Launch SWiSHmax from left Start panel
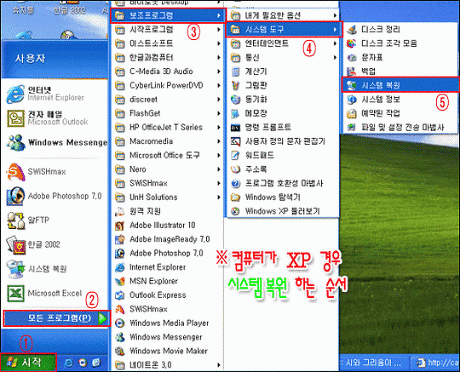Image resolution: width=460 pixels, height=372 pixels. (37, 172)
